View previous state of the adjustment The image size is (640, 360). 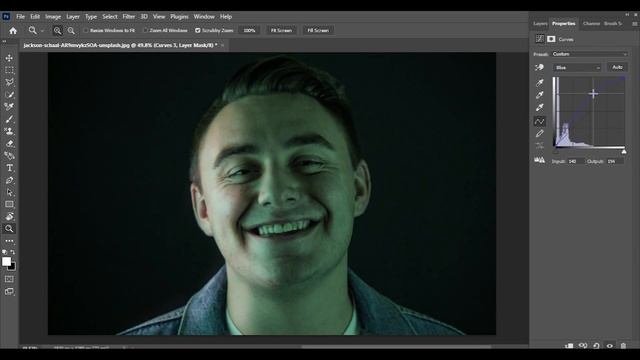[583, 346]
